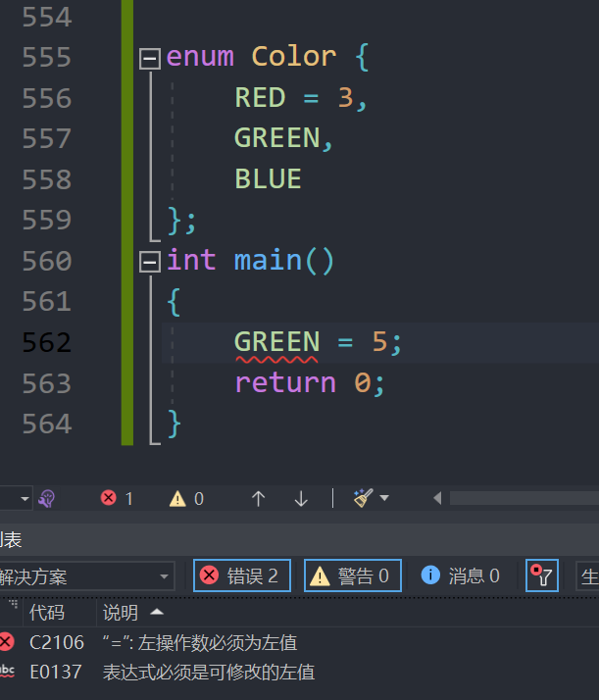
Task: Go to previous issue with up arrow
Action: pos(258,498)
